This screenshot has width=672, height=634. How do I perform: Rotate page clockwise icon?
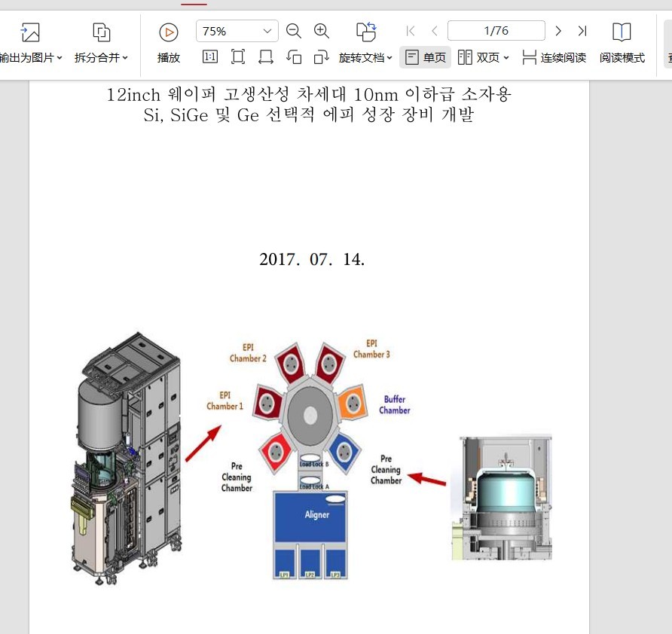point(321,57)
